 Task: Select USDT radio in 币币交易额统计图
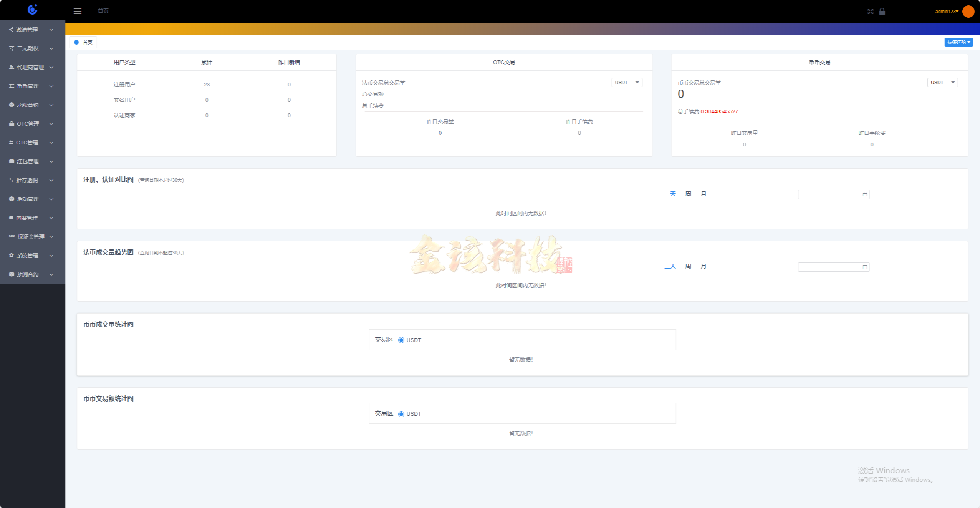pyautogui.click(x=401, y=414)
